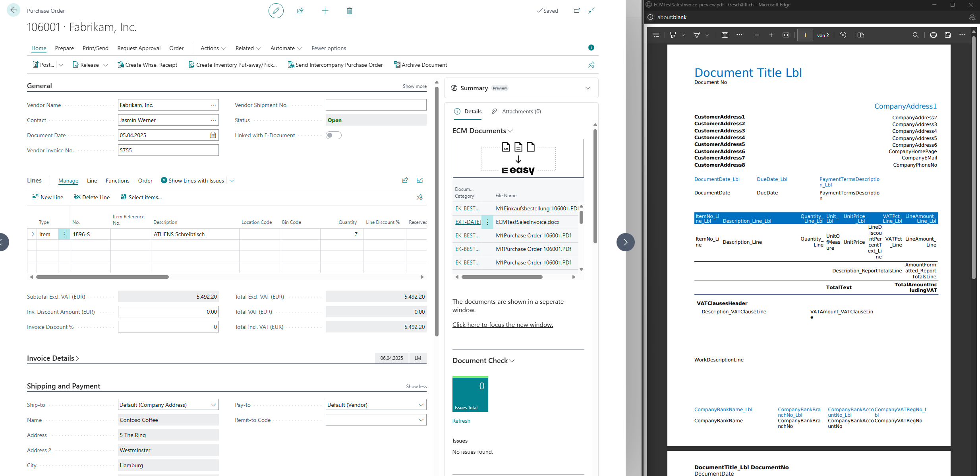Click three-dot menu on EXT-DATEI row
This screenshot has height=476, width=980.
[x=487, y=222]
